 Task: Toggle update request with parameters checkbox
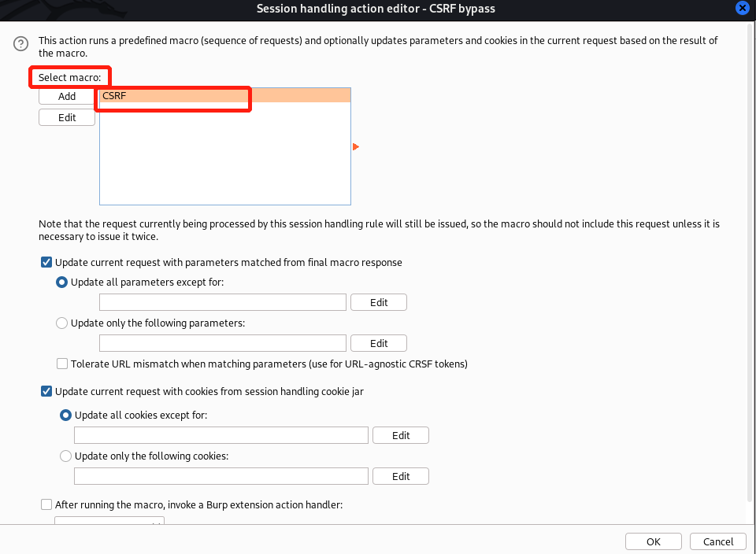(x=46, y=262)
